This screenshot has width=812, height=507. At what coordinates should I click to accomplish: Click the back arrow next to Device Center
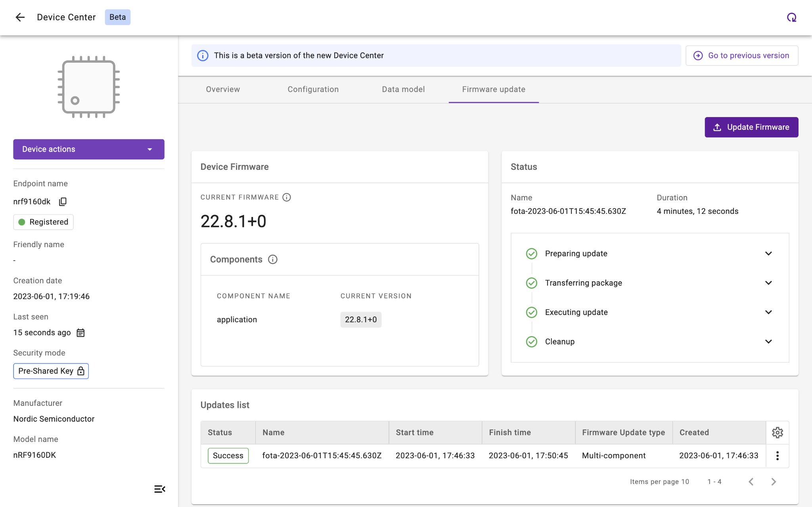pyautogui.click(x=20, y=17)
